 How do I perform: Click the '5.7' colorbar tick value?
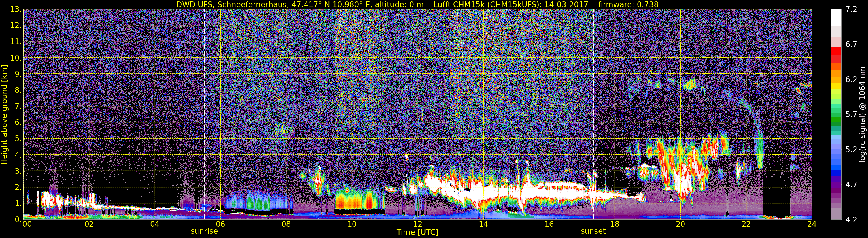(x=851, y=115)
